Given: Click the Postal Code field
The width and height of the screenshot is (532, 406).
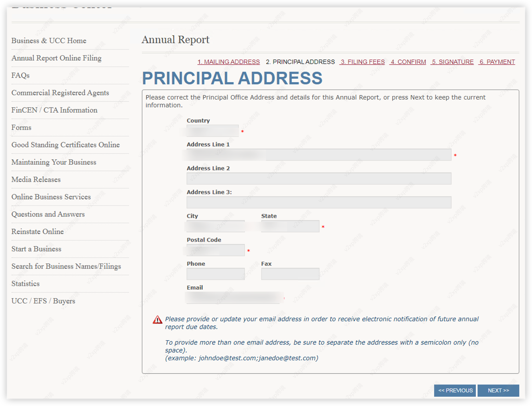Looking at the screenshot, I should tap(215, 250).
